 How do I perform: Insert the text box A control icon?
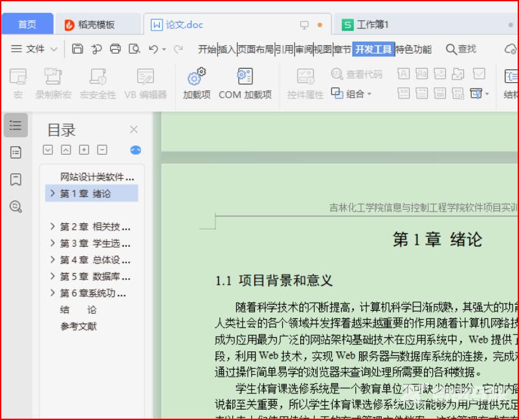tap(403, 74)
